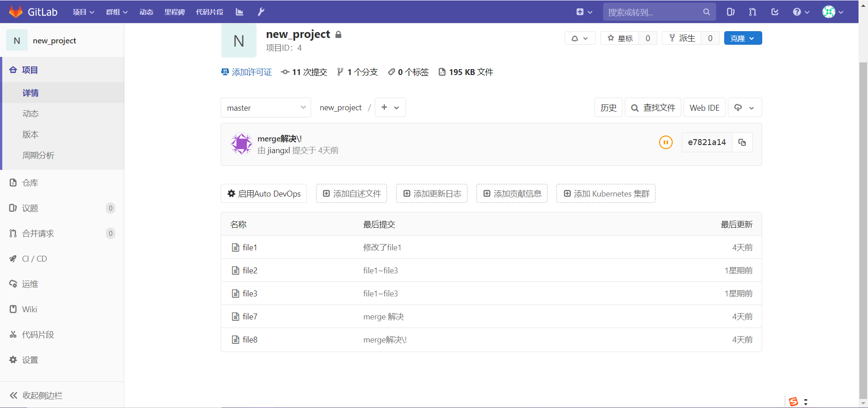This screenshot has height=408, width=868.
Task: Copy commit SHA e7821a14 to clipboard
Action: tap(742, 142)
